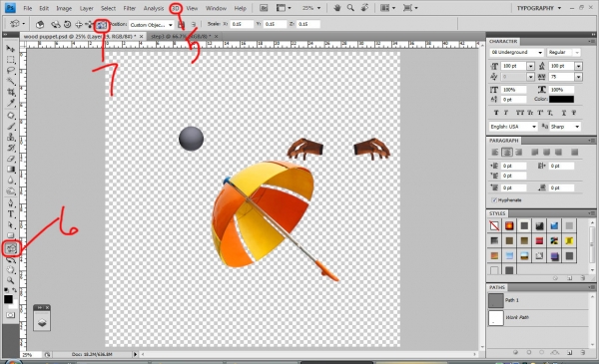599x364 pixels.
Task: Switch to the step3 document tab
Action: [181, 36]
